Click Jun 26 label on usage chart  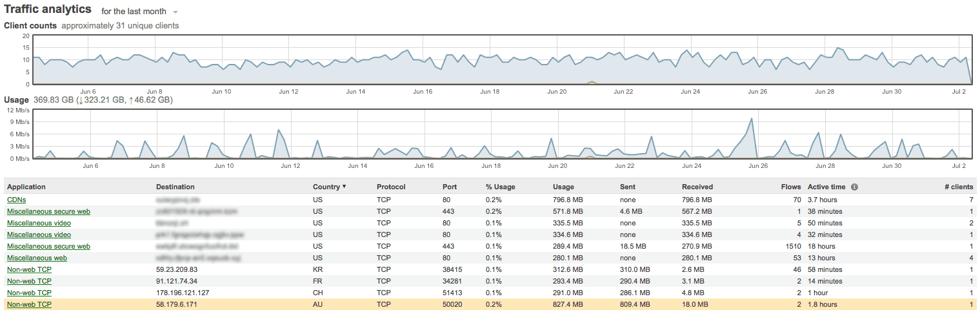[757, 166]
